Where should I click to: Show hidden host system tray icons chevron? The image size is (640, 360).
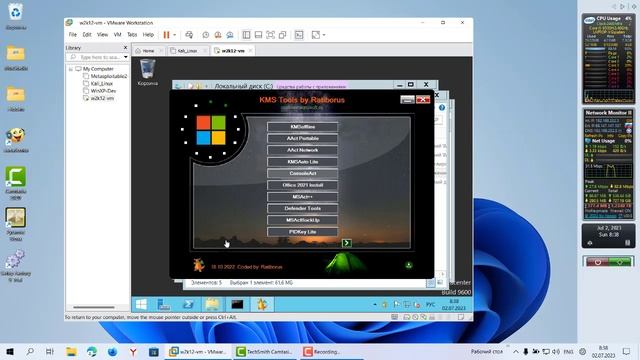click(x=516, y=352)
